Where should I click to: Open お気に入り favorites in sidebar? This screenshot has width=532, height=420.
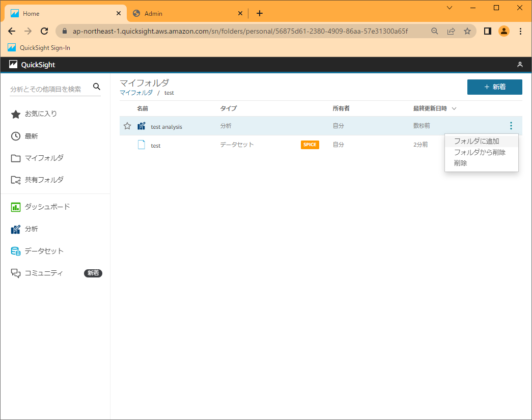tap(34, 114)
